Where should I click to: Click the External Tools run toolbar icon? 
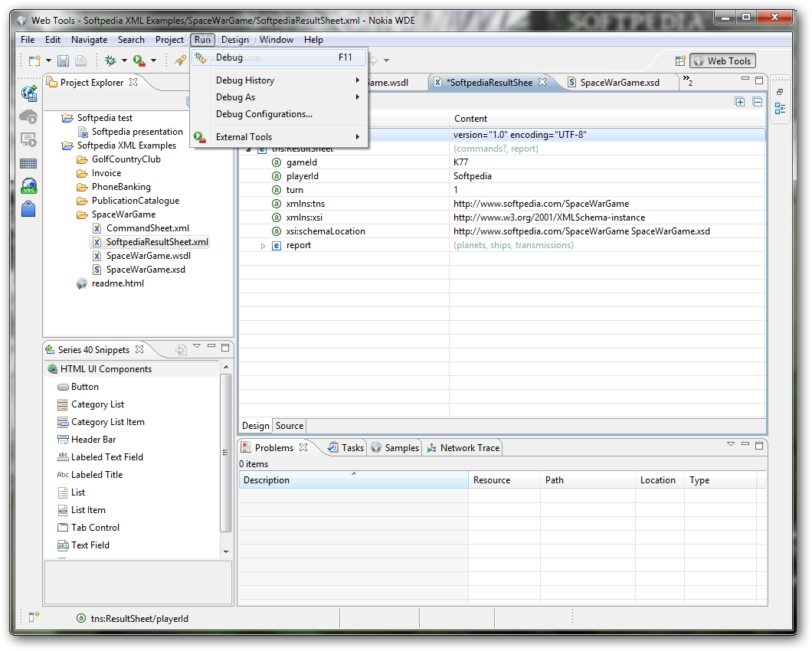[139, 61]
